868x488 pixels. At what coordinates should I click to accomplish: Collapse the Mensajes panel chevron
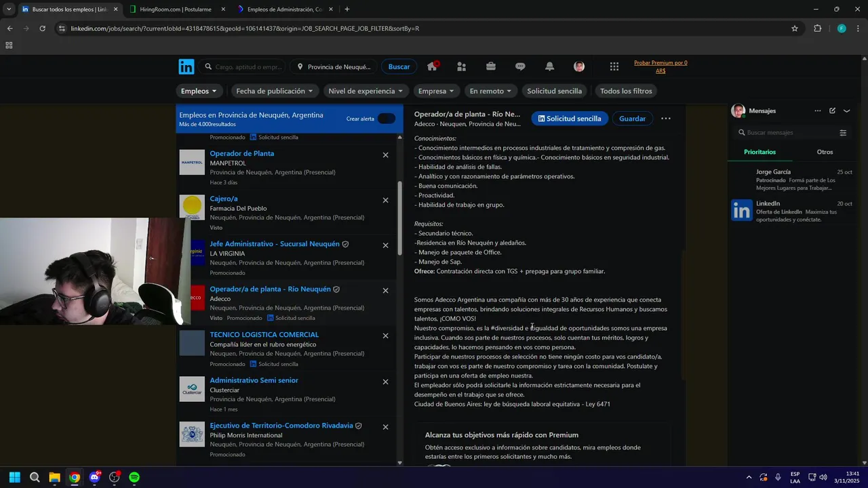pyautogui.click(x=846, y=110)
